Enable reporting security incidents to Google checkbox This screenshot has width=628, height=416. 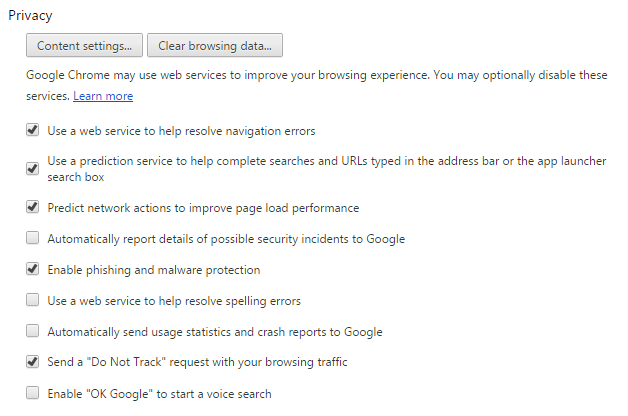pyautogui.click(x=33, y=238)
